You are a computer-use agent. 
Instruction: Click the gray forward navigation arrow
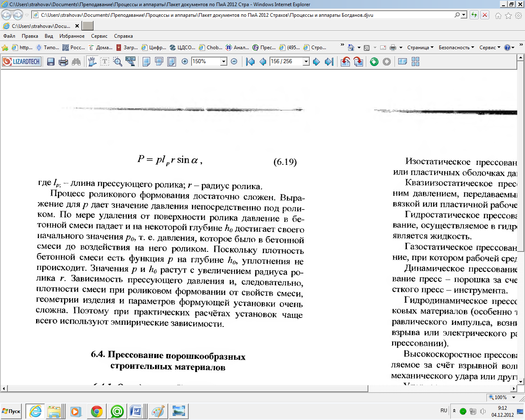(387, 62)
